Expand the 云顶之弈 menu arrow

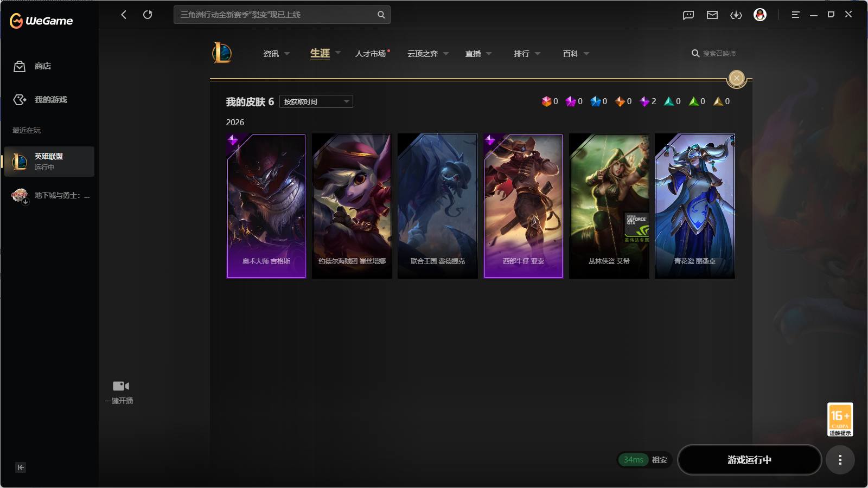click(x=446, y=54)
